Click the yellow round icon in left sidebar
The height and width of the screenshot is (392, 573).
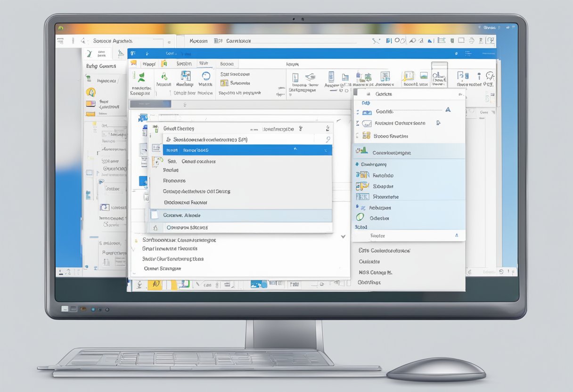[90, 92]
